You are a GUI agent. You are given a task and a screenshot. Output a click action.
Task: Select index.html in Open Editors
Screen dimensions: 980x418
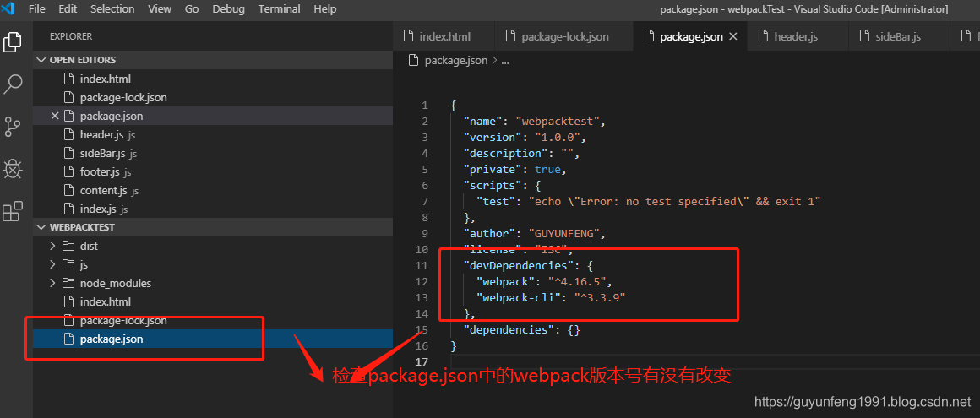213,79
